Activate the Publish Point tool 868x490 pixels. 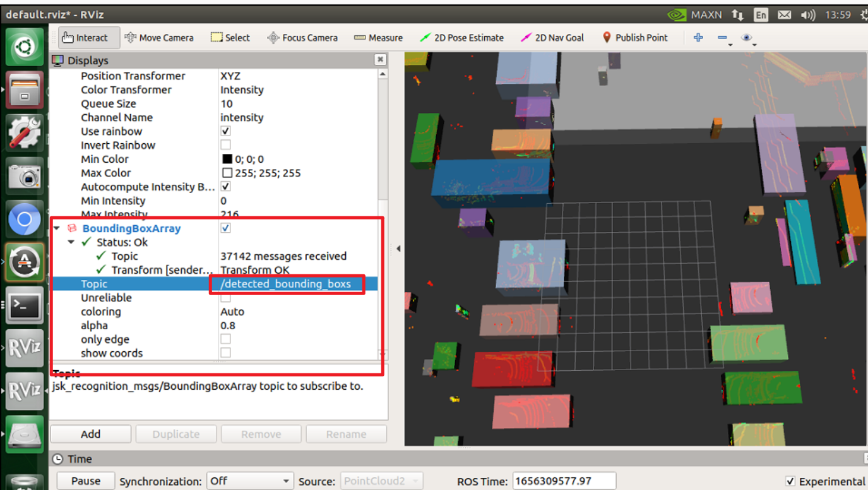[x=634, y=37]
